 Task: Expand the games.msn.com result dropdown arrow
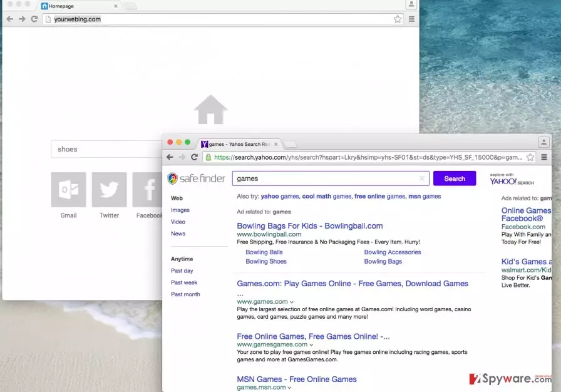click(x=289, y=388)
